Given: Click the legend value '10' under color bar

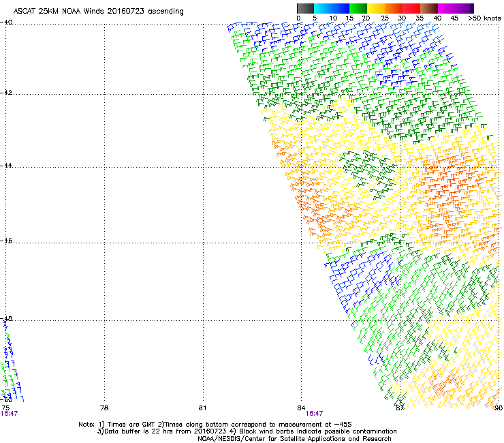Looking at the screenshot, I should [333, 18].
